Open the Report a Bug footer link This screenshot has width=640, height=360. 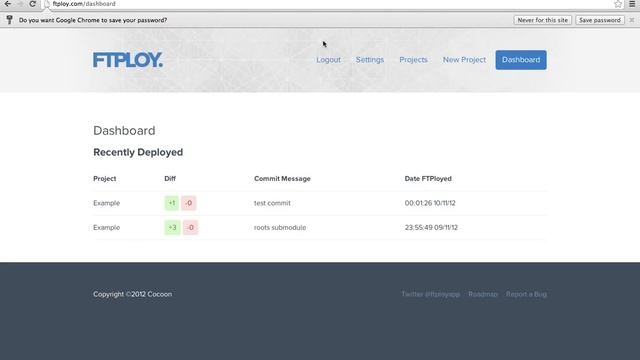[x=526, y=294]
